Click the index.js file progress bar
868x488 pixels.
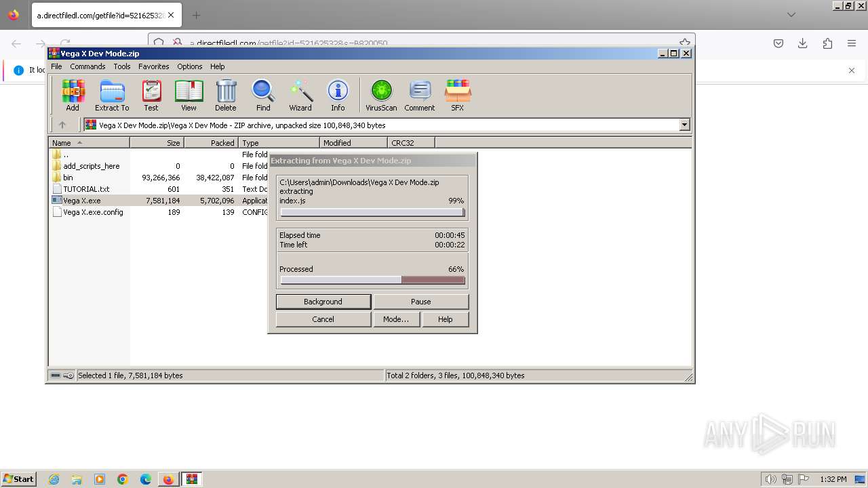coord(372,213)
